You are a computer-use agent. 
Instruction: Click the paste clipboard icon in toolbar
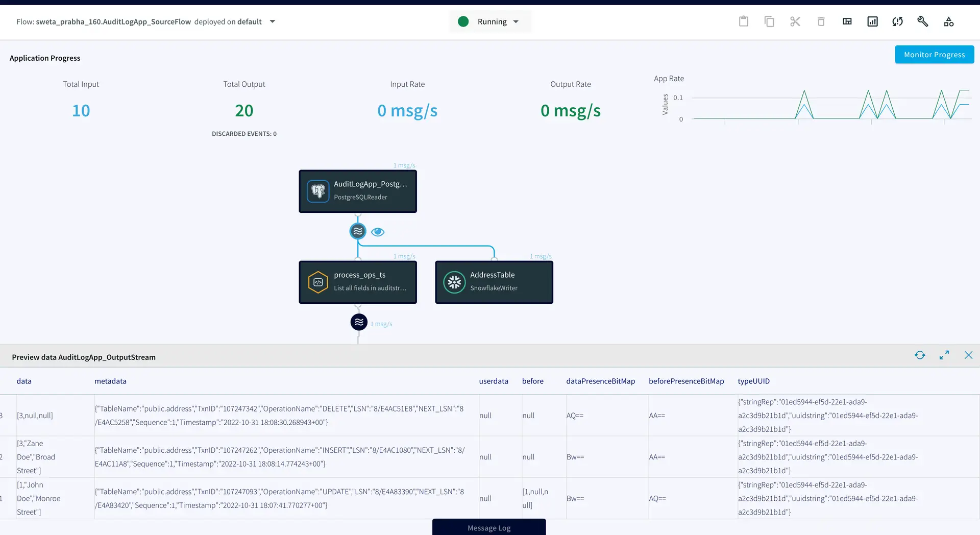(x=744, y=21)
